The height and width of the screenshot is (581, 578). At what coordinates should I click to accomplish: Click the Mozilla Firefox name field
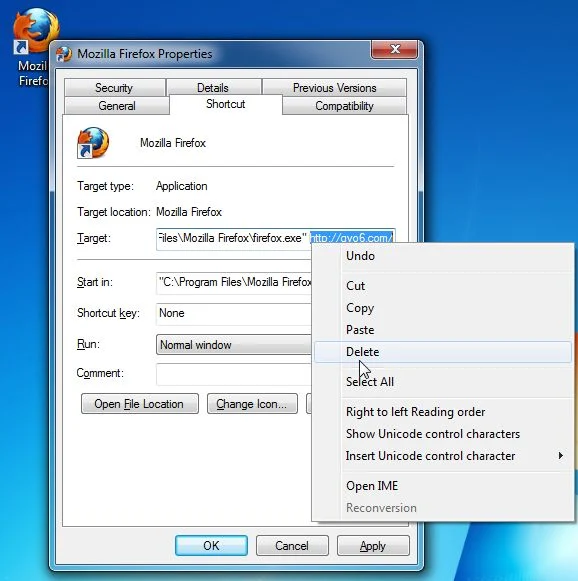173,143
